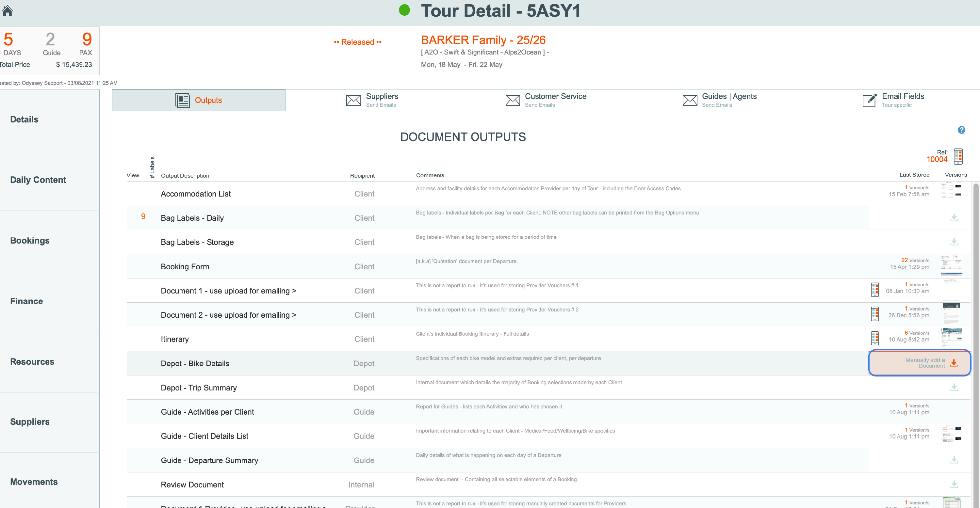The width and height of the screenshot is (980, 508).
Task: Open the blue help question mark
Action: pos(961,130)
